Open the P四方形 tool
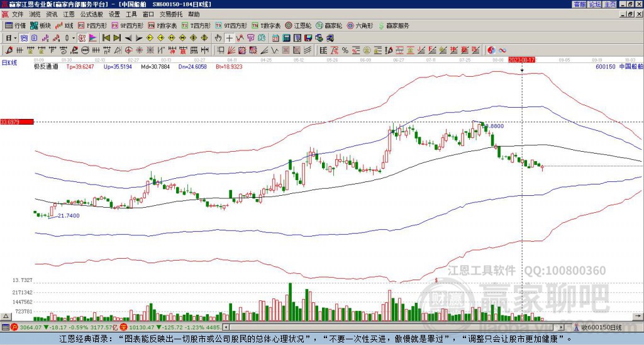644x345 pixels. [92, 25]
